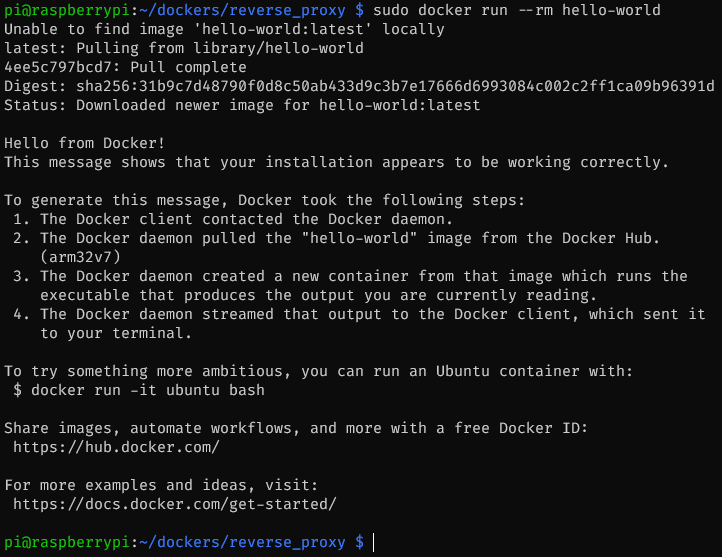Click the 'docker run -it ubuntu bash' example command
Image resolution: width=722 pixels, height=557 pixels.
pos(140,390)
